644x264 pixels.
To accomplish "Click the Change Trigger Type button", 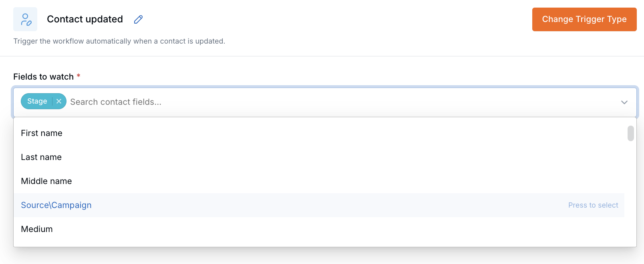I will pyautogui.click(x=584, y=19).
